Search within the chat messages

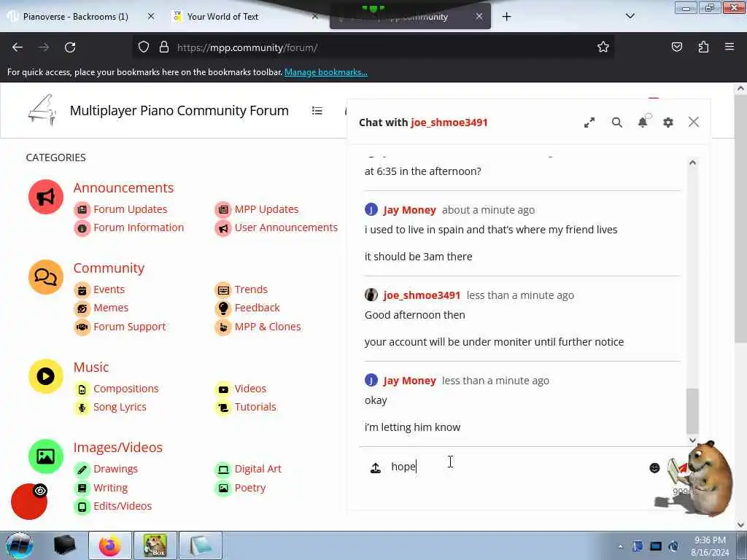click(x=617, y=122)
